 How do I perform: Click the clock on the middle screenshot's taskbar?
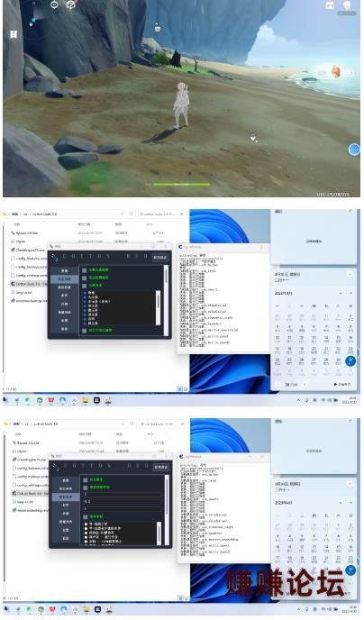(351, 400)
